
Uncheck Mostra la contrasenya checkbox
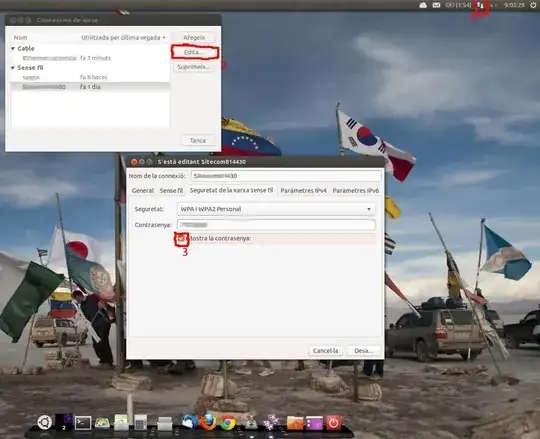[181, 238]
